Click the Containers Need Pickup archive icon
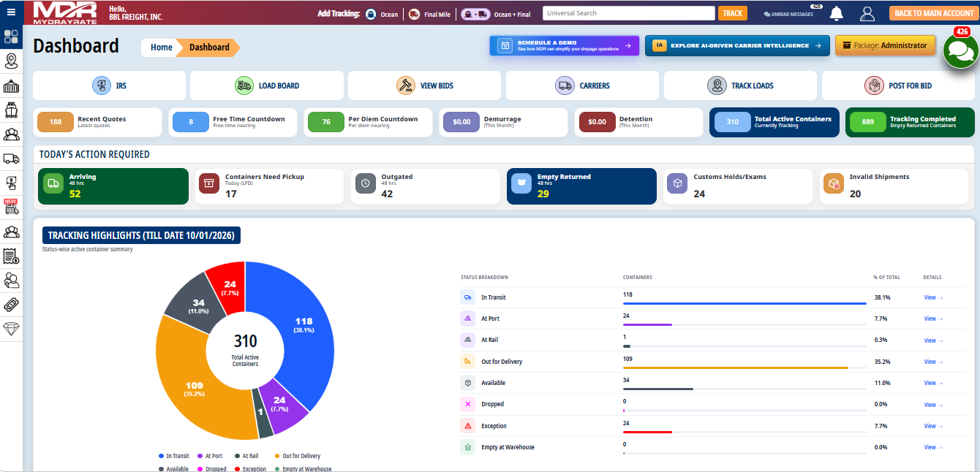This screenshot has width=980, height=472. (x=209, y=184)
